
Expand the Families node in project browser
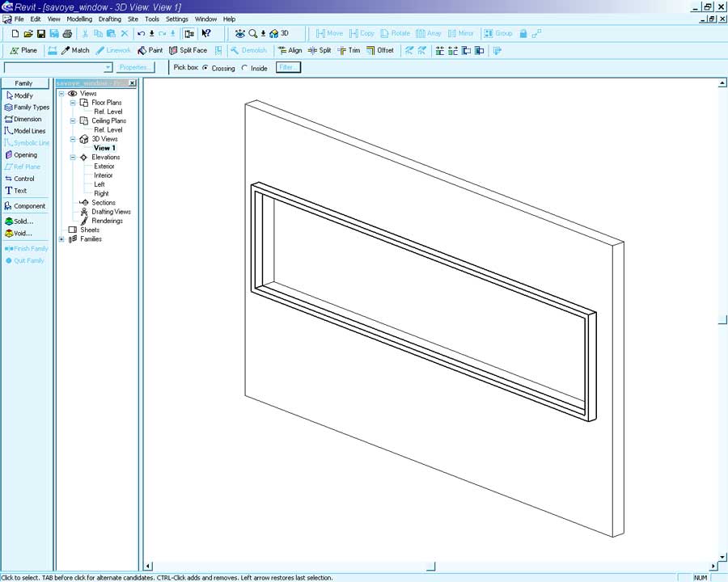61,239
